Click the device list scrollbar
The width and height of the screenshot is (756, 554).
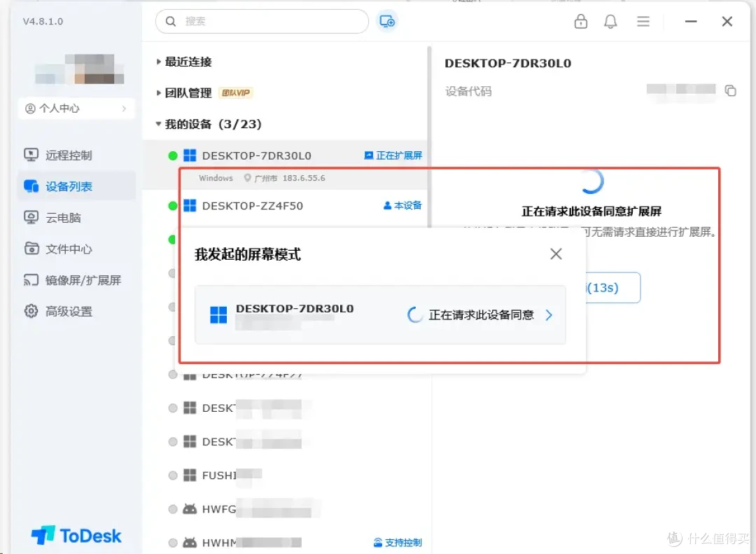(x=428, y=137)
